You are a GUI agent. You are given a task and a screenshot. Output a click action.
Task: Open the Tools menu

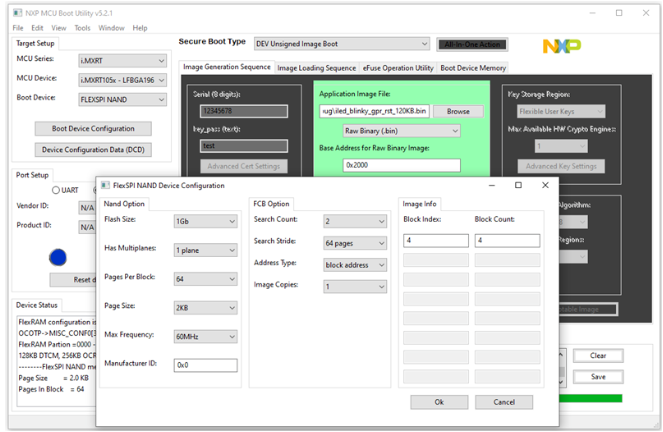click(x=82, y=28)
